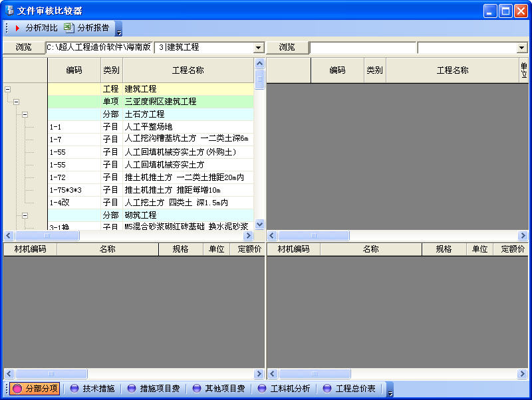Click the 分析对比 red arrow icon
Image resolution: width=532 pixels, height=400 pixels.
[x=17, y=28]
